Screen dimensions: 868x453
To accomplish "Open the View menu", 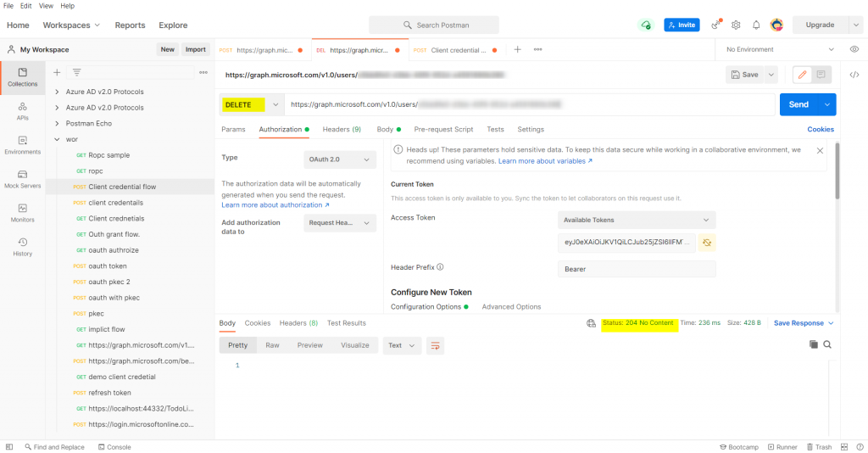I will tap(46, 6).
